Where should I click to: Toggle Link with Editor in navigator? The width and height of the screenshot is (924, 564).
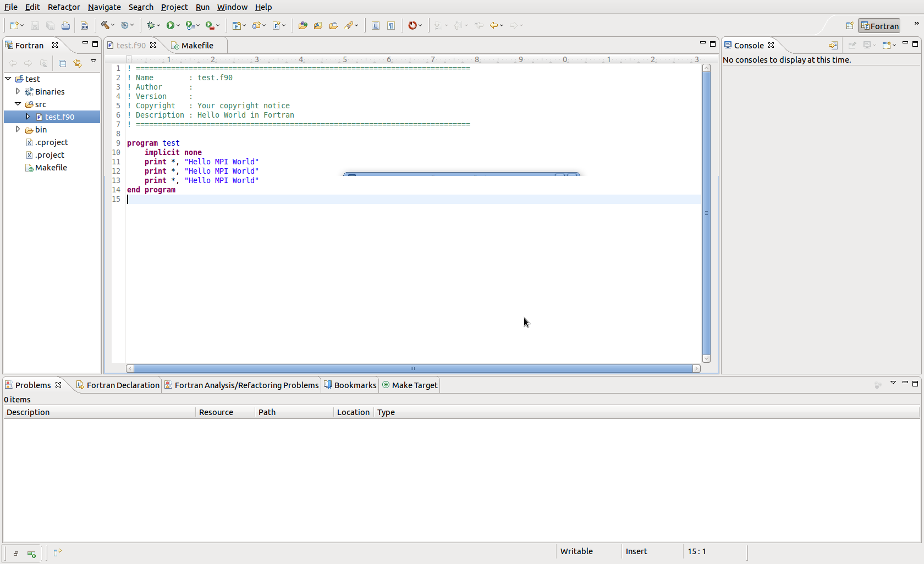pos(78,64)
